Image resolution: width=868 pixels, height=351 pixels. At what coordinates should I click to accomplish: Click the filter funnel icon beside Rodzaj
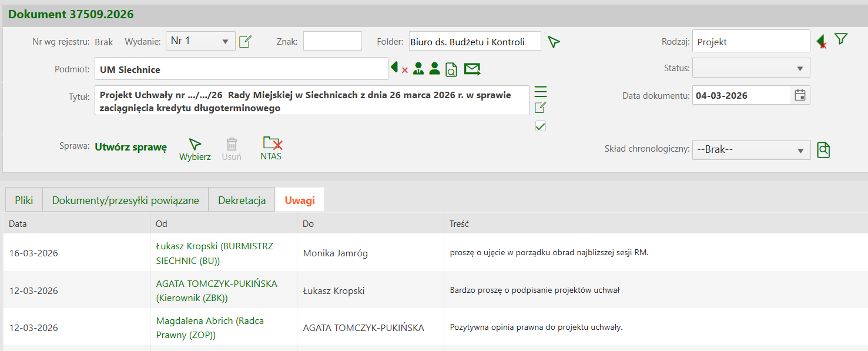coord(841,39)
